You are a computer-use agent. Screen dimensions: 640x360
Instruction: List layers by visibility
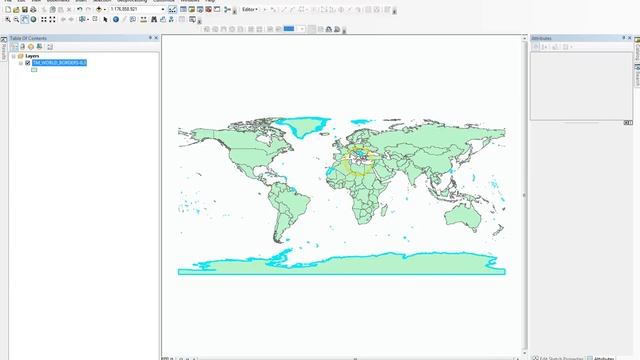coord(31,47)
